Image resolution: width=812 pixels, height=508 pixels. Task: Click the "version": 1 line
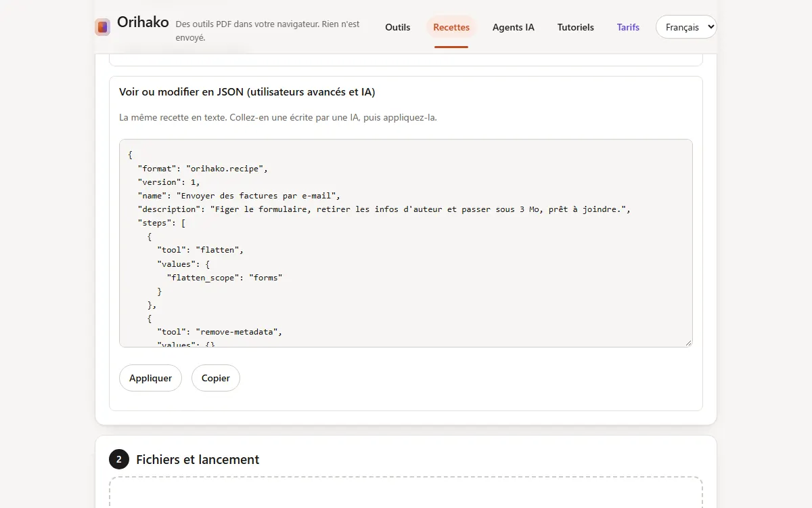click(x=169, y=182)
